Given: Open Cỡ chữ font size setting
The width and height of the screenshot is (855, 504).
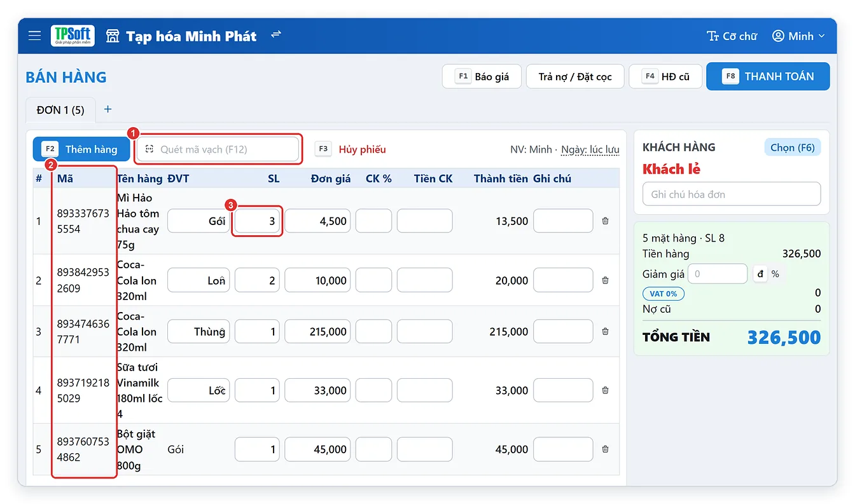Looking at the screenshot, I should (x=732, y=36).
